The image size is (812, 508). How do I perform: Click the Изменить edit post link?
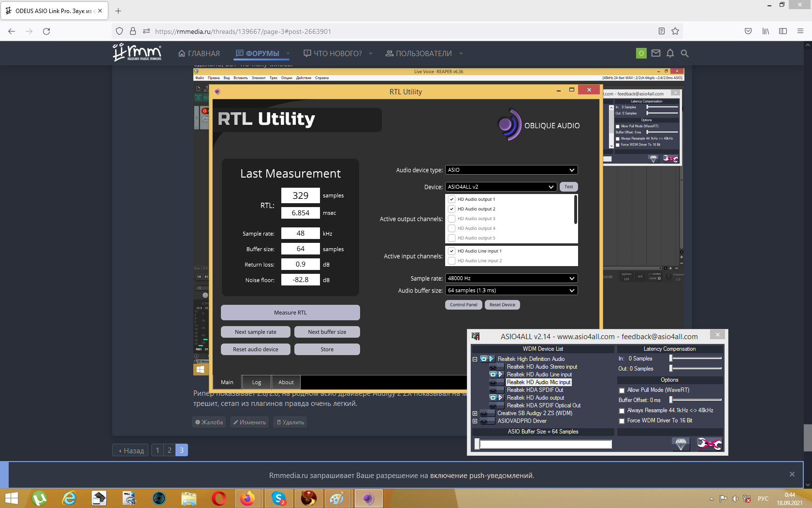pyautogui.click(x=249, y=422)
